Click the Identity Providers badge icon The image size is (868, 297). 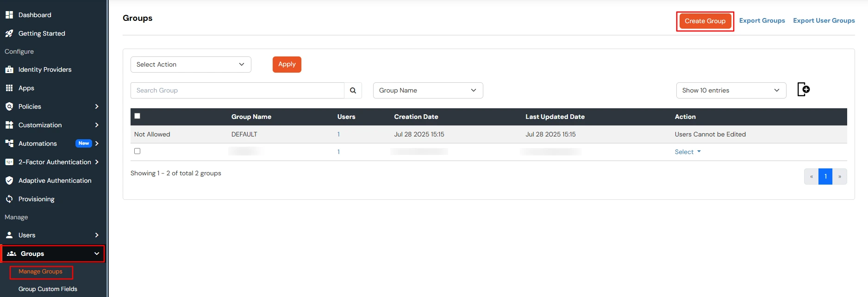(x=9, y=69)
